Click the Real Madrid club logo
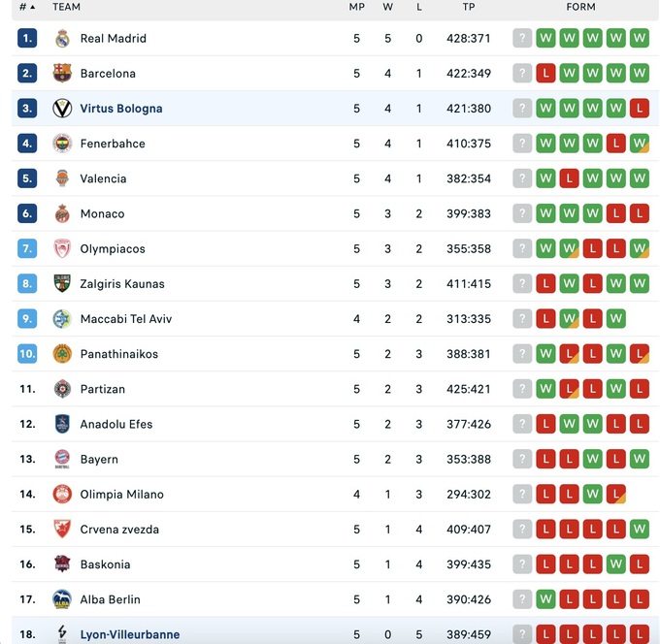Screen dimensions: 660x644 pyautogui.click(x=62, y=39)
